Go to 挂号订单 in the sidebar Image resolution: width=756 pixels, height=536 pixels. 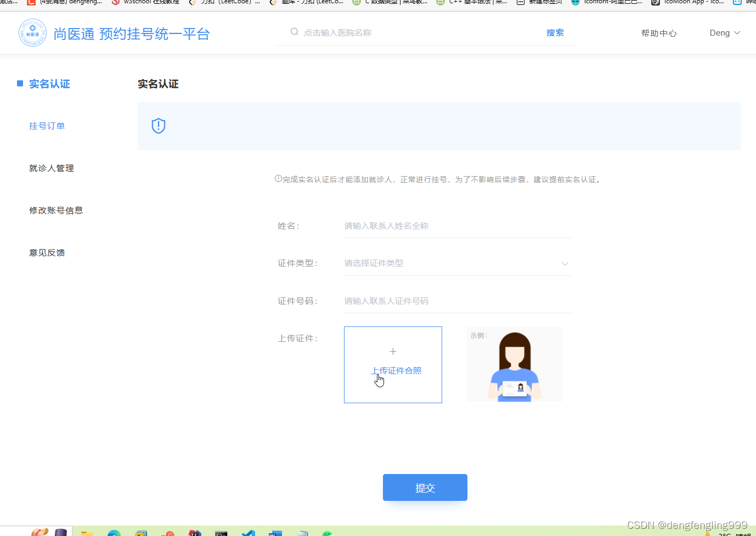pos(47,126)
